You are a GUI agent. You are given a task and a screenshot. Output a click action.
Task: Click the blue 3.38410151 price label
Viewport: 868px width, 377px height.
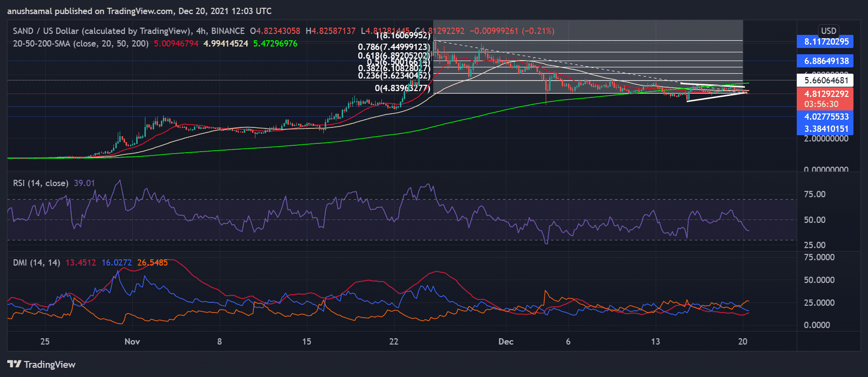(826, 129)
